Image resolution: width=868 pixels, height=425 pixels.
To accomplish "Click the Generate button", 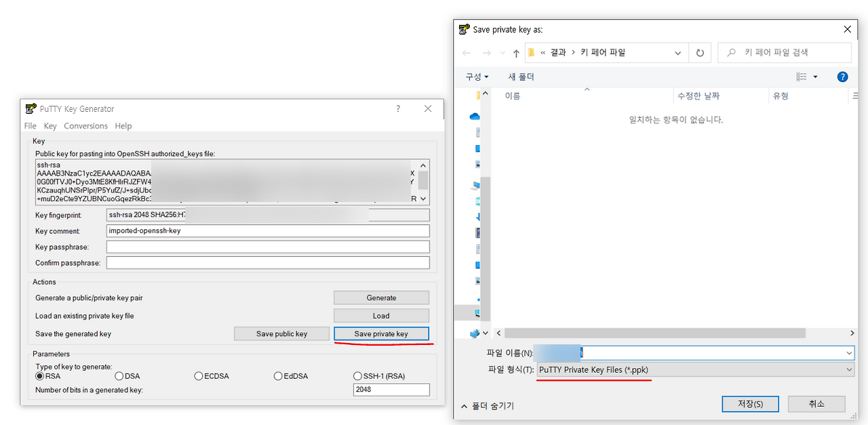I will click(x=381, y=298).
